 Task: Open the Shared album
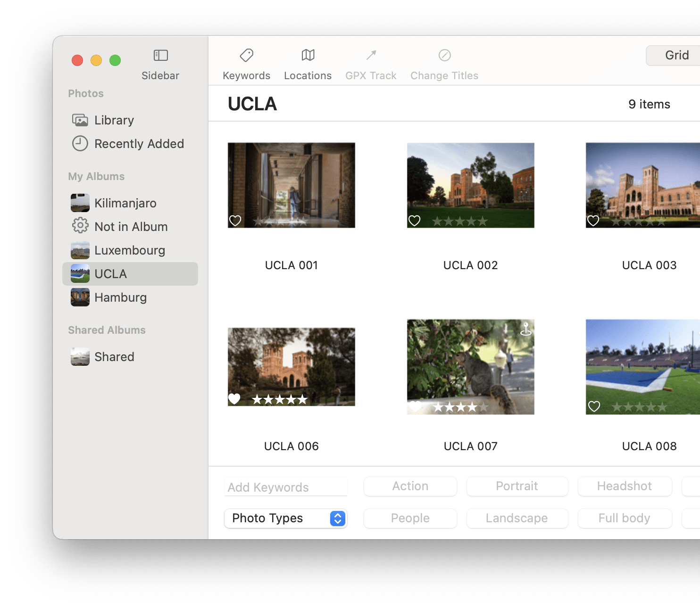[x=130, y=357]
